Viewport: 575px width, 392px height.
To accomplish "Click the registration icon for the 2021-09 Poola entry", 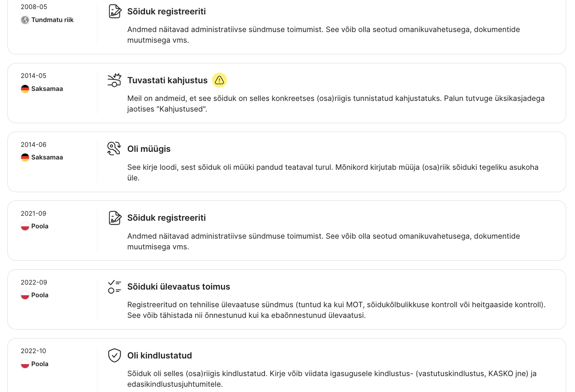I will [115, 217].
